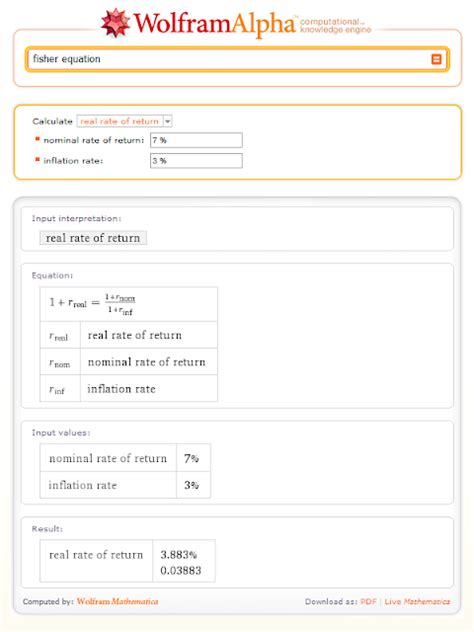Open the Wolfram Mathematica link
474x632 pixels.
(117, 601)
